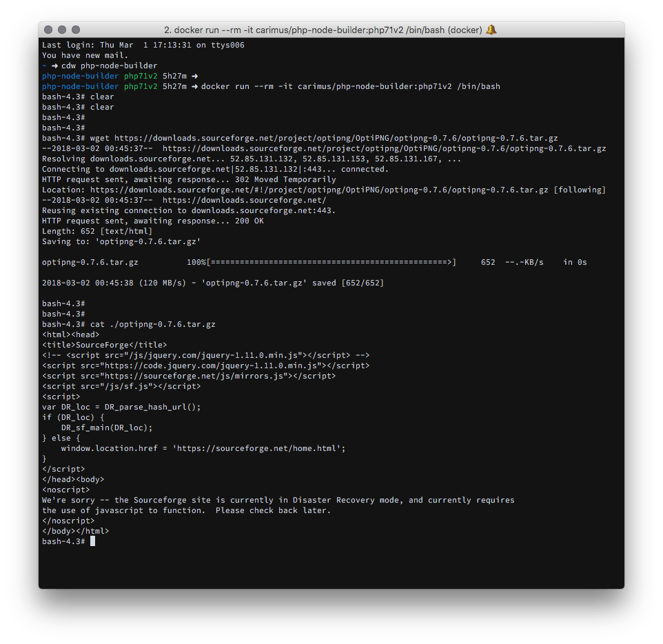Click the 'Length: 652 [text/html]' line
The width and height of the screenshot is (663, 644).
pyautogui.click(x=96, y=231)
